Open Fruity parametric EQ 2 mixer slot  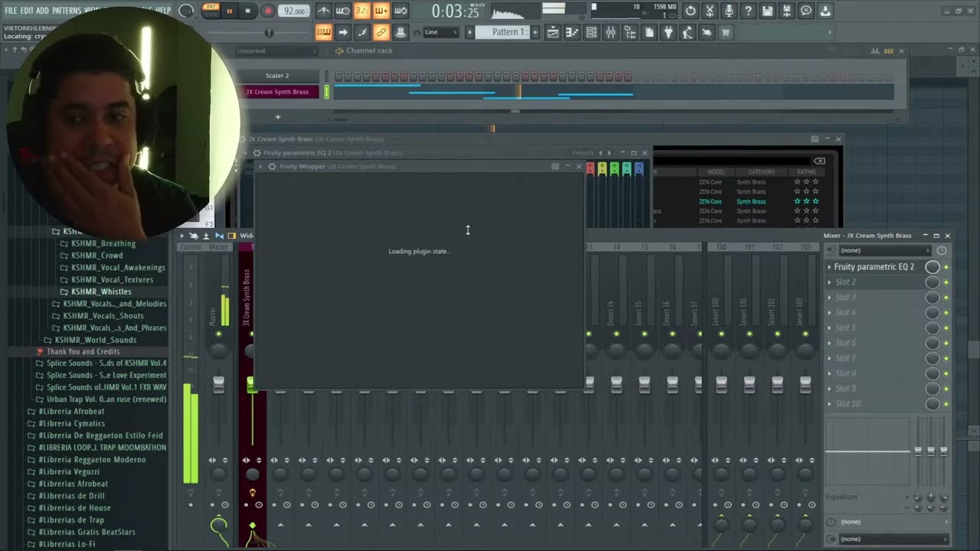(x=874, y=267)
